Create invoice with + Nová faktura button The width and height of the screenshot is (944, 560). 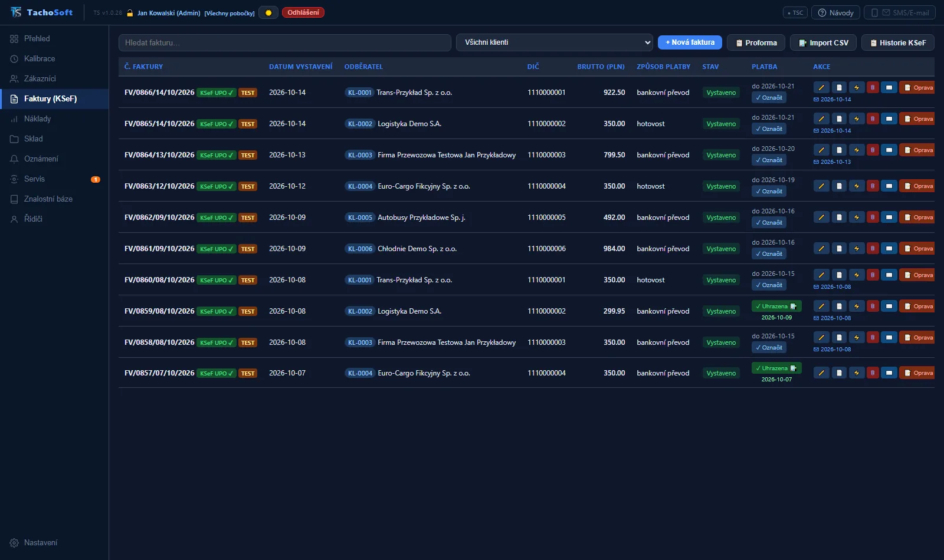click(x=690, y=42)
